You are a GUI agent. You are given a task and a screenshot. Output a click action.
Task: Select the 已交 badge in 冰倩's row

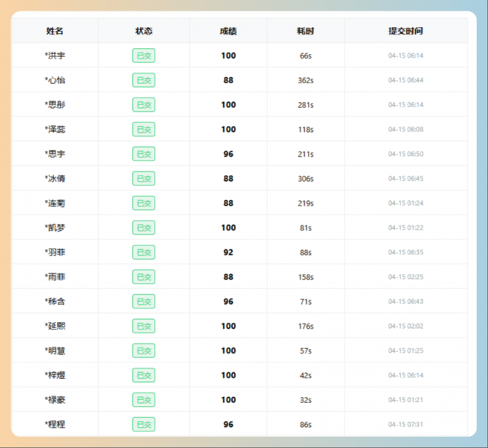pyautogui.click(x=143, y=179)
